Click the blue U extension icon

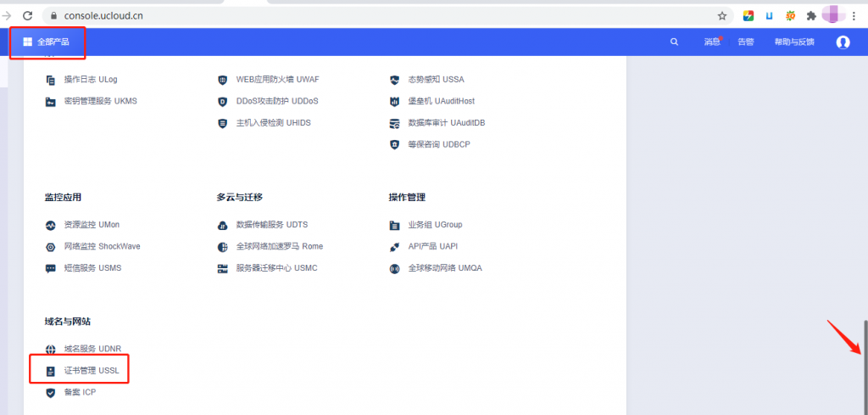(x=770, y=16)
